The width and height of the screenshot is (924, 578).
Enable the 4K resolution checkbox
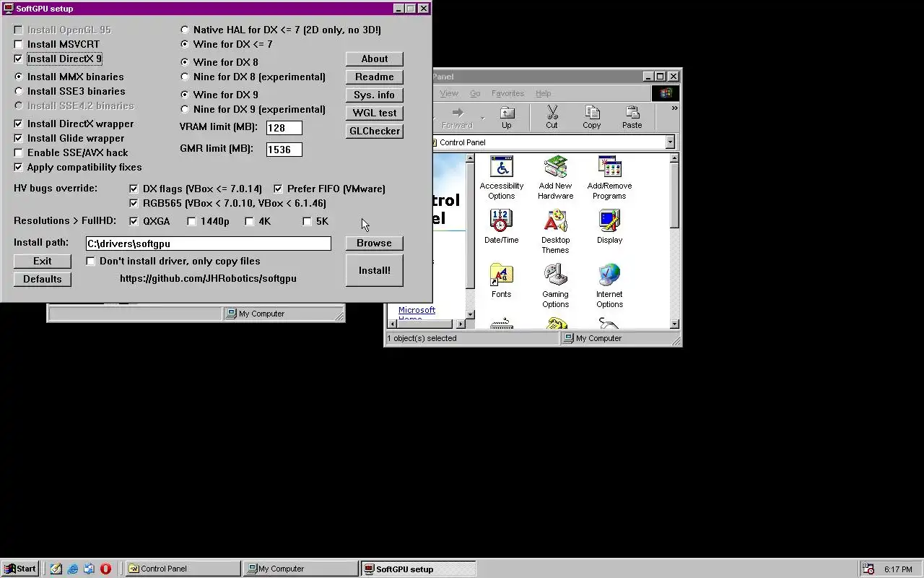[249, 221]
